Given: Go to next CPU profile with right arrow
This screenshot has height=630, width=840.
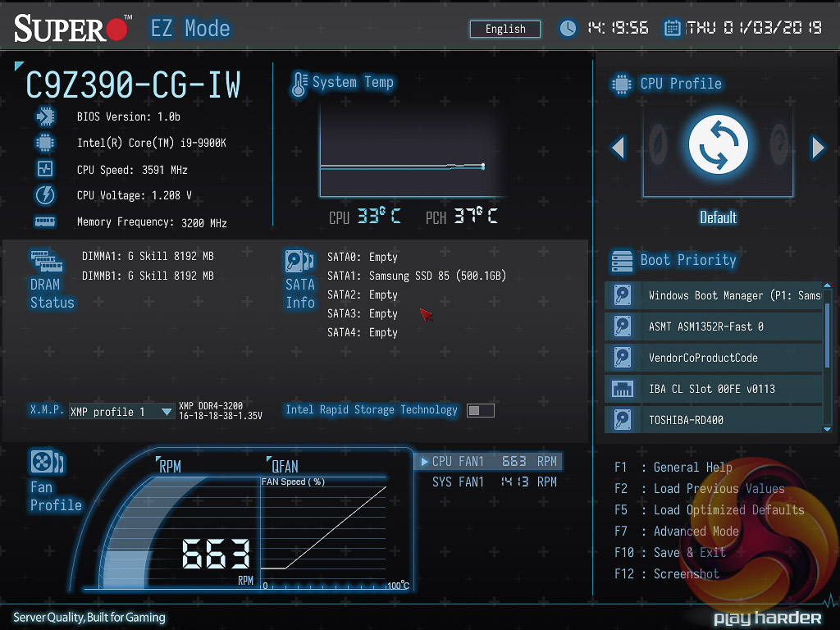Looking at the screenshot, I should pyautogui.click(x=818, y=148).
